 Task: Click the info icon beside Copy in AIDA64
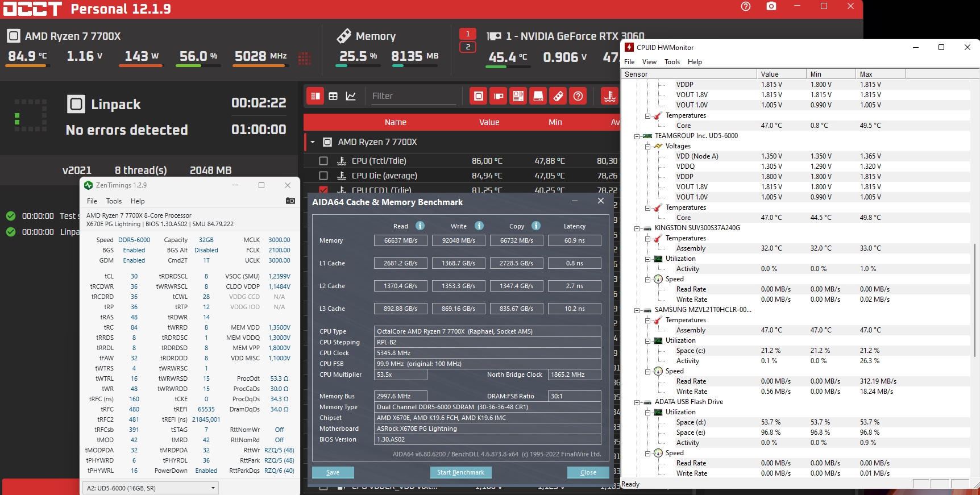(536, 226)
